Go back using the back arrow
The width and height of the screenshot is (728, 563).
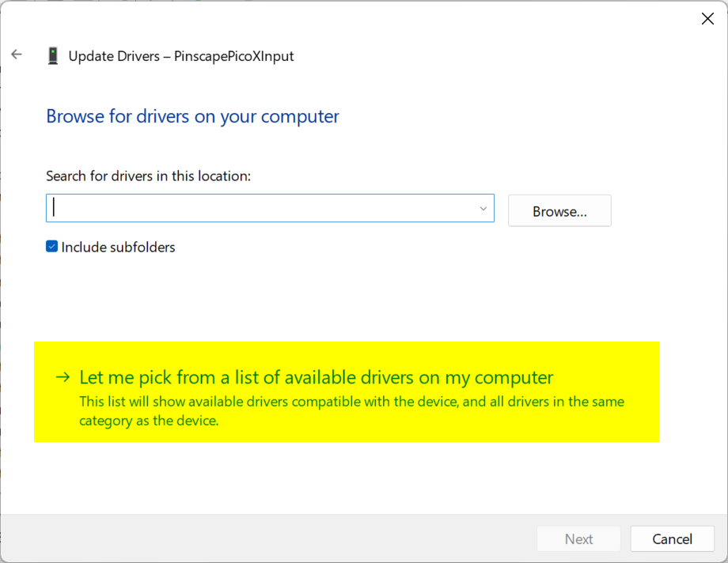17,55
